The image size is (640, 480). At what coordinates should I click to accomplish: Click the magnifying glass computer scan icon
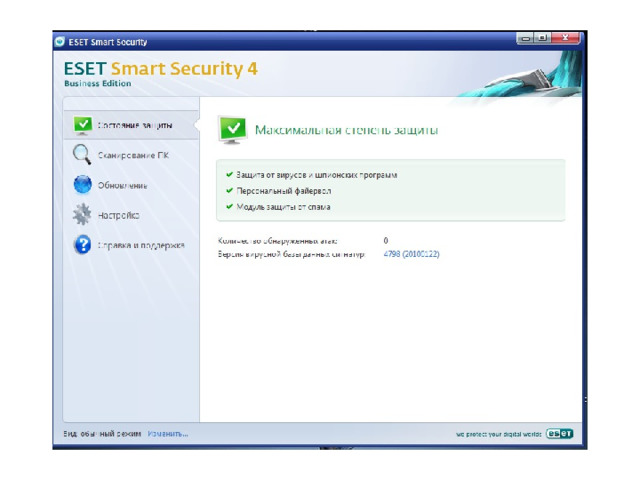tap(82, 155)
